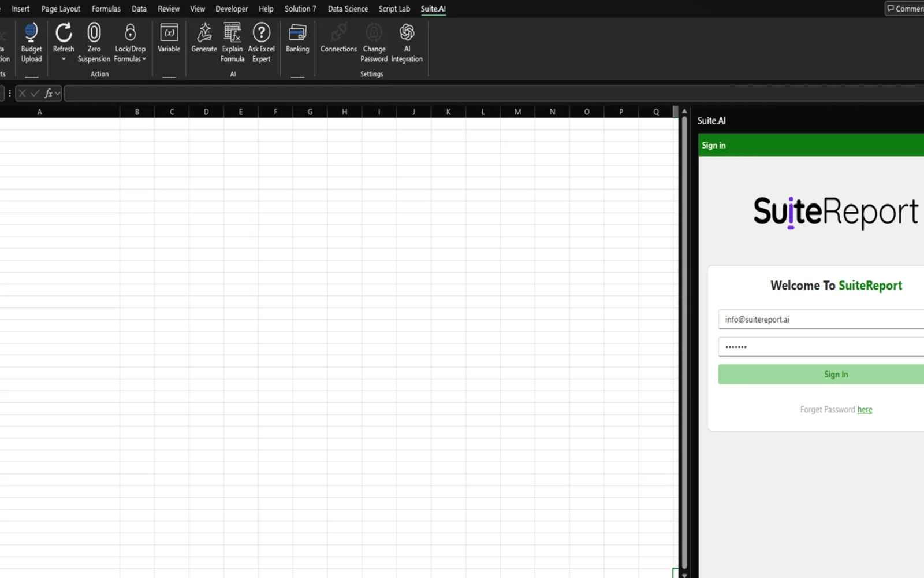Open the Help tab
924x578 pixels.
point(266,9)
